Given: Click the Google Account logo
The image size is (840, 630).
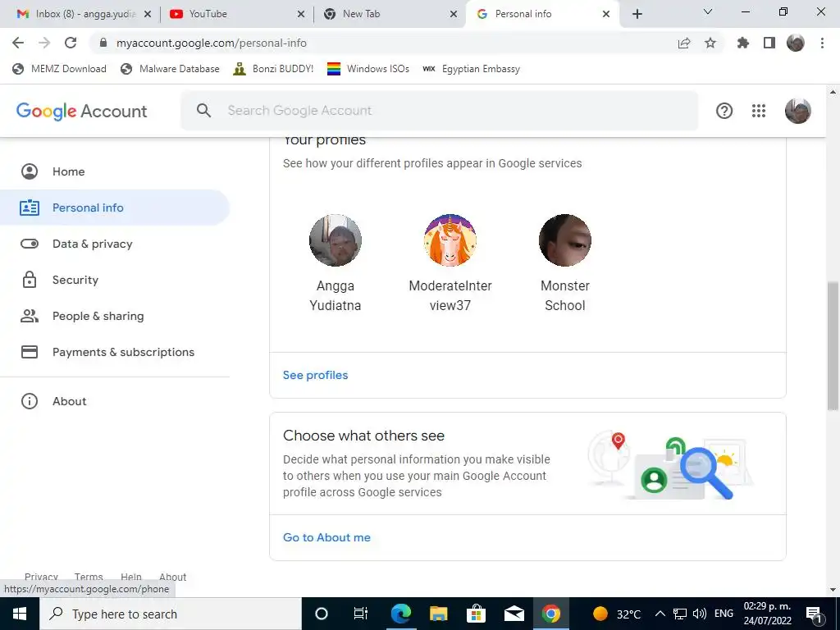Looking at the screenshot, I should (x=81, y=112).
